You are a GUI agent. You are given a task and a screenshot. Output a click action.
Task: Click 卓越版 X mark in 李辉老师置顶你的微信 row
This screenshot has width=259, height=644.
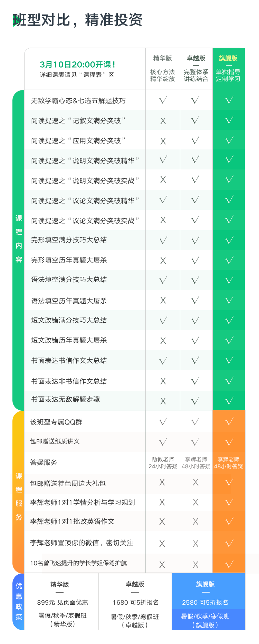pyautogui.click(x=195, y=544)
